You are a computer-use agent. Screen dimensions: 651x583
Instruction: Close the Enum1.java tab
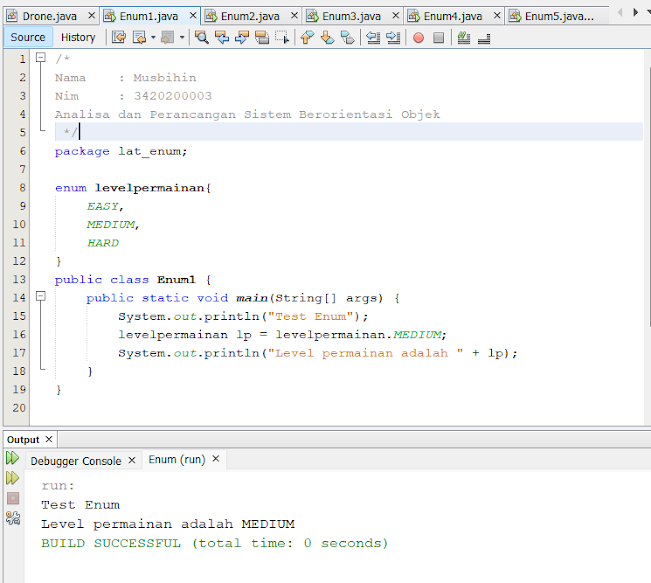click(193, 16)
